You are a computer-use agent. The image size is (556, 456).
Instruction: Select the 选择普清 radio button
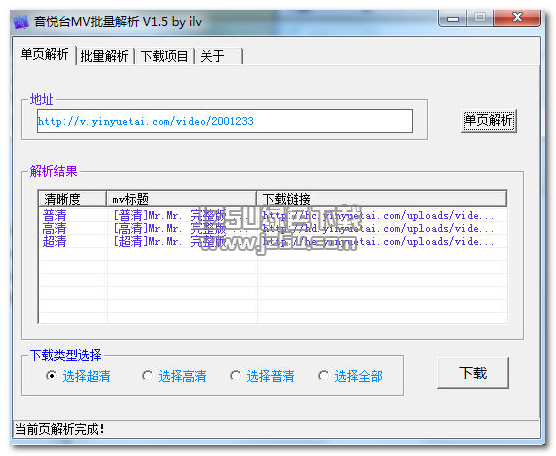[x=262, y=376]
